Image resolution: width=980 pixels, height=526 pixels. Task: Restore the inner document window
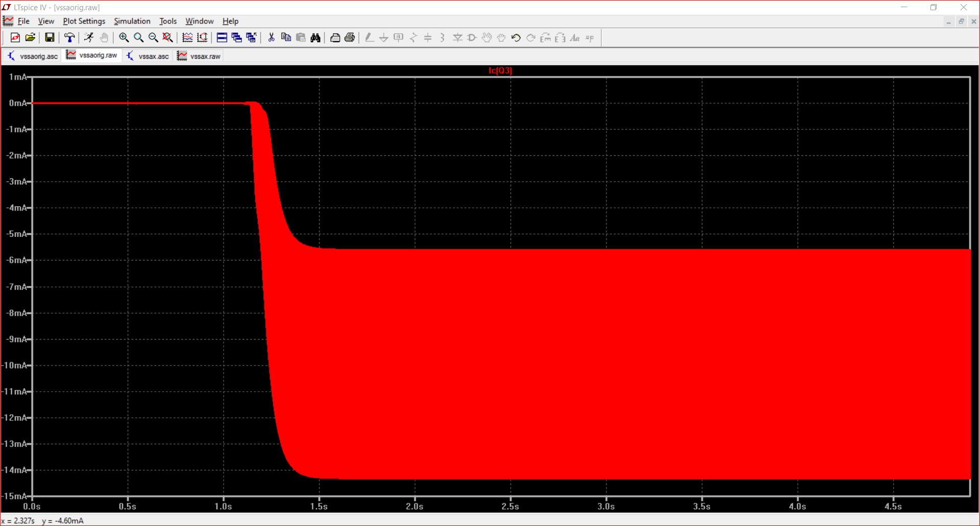coord(961,21)
